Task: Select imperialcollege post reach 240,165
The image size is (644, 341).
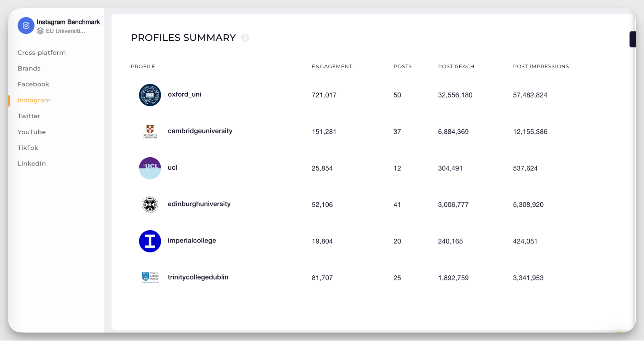Action: coord(450,241)
